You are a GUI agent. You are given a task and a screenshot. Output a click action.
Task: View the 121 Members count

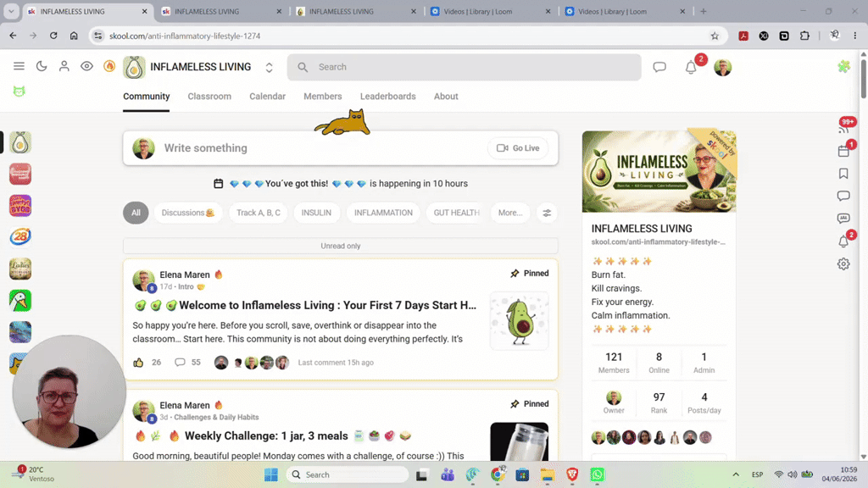point(614,363)
